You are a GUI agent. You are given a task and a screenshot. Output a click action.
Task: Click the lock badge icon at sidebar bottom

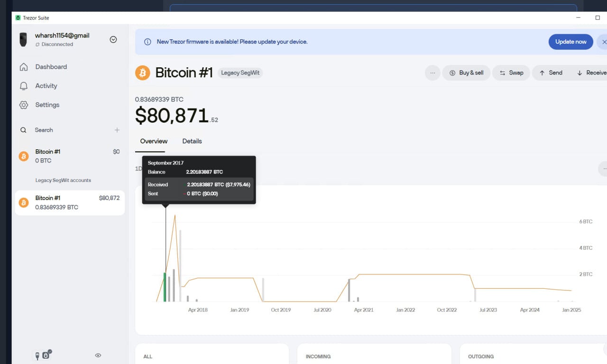(x=46, y=355)
